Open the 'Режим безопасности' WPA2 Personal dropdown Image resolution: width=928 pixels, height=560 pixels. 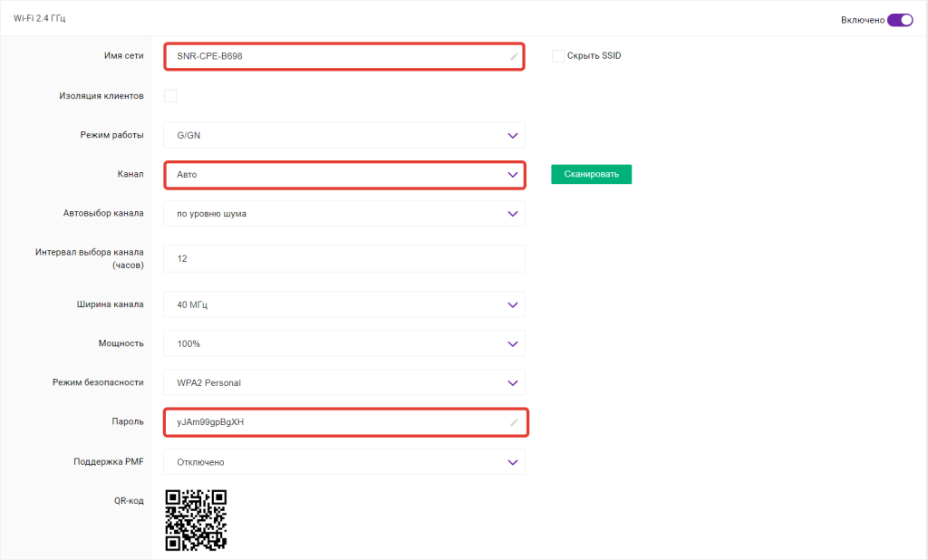tap(343, 383)
